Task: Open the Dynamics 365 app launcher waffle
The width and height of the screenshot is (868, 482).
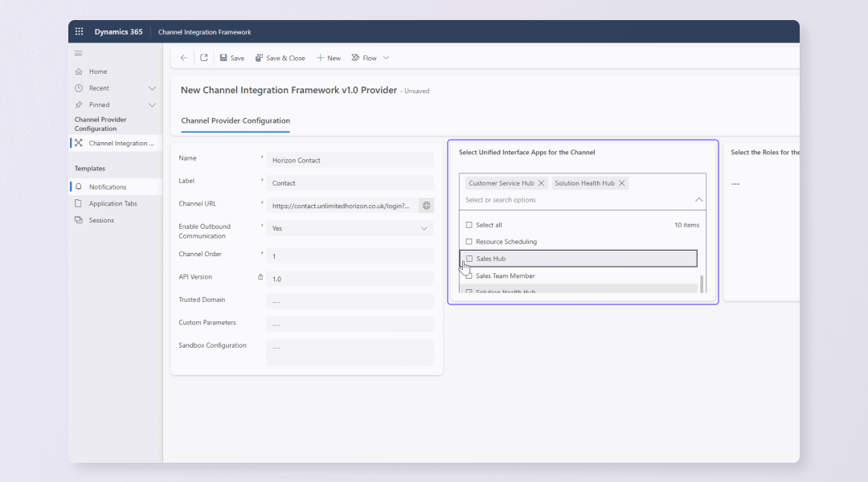Action: 79,32
